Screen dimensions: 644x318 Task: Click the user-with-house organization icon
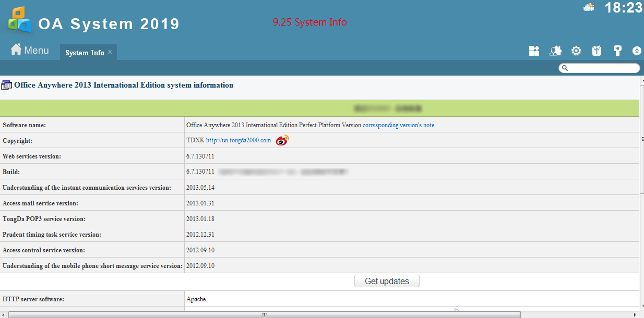tap(555, 51)
